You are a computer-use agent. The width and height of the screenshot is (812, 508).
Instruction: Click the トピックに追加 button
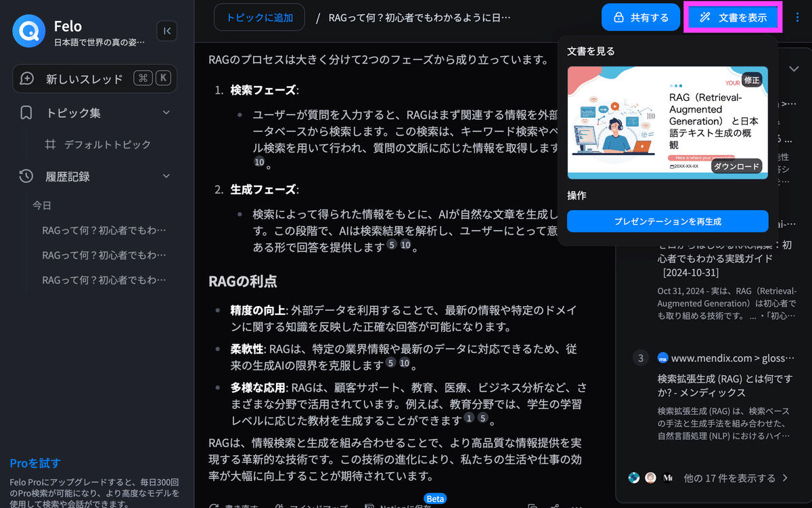coord(260,18)
